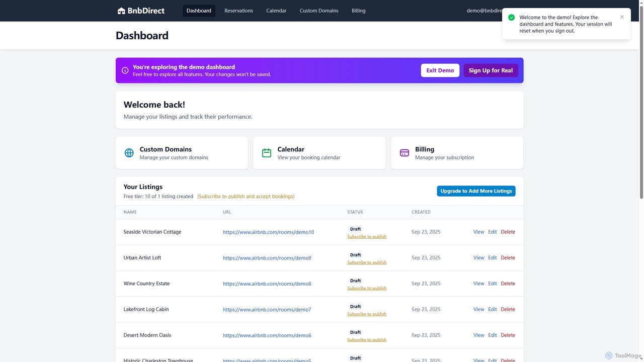Delete the Urban Artist Loft listing

coord(508,257)
